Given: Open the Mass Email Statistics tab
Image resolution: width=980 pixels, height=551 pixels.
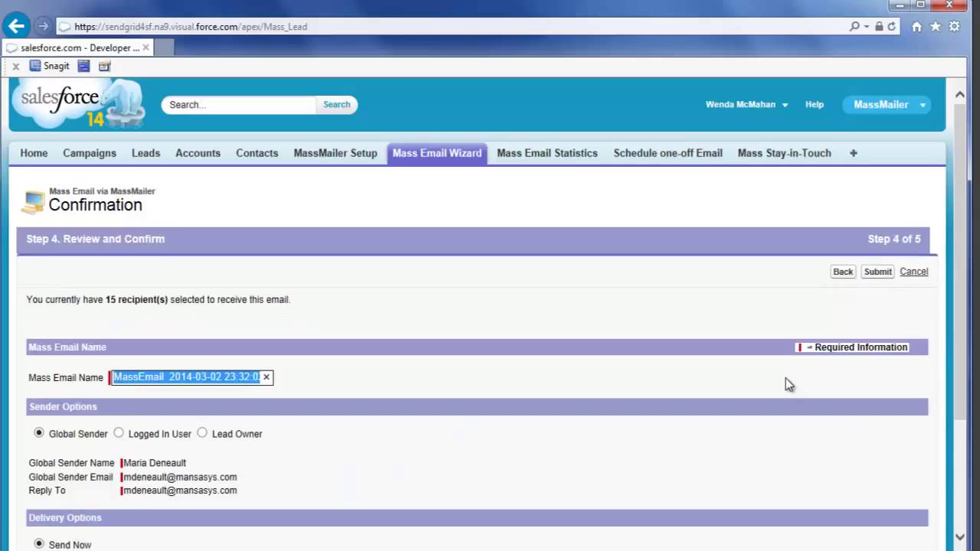Looking at the screenshot, I should tap(547, 153).
